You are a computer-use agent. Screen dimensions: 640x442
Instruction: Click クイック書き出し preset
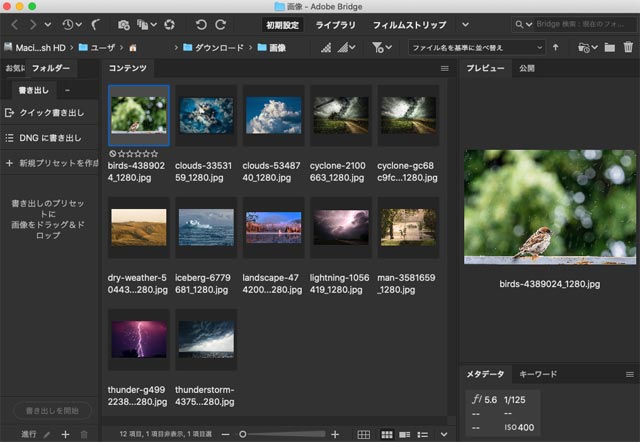click(49, 113)
